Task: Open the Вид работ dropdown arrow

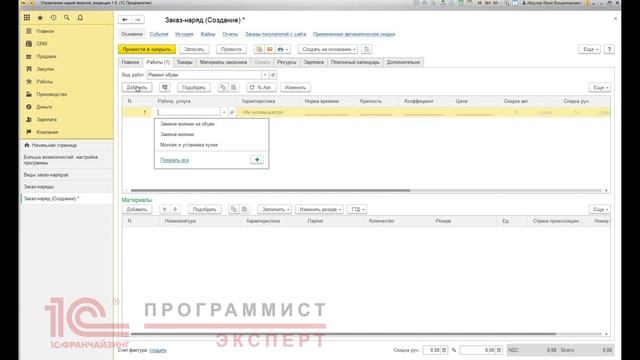Action: pyautogui.click(x=265, y=75)
